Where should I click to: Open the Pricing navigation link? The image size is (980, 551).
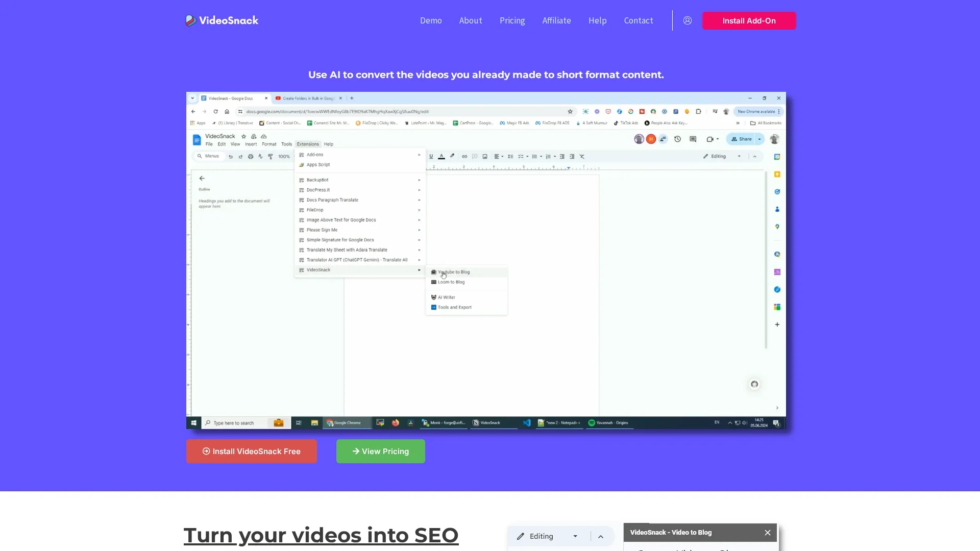pyautogui.click(x=512, y=20)
